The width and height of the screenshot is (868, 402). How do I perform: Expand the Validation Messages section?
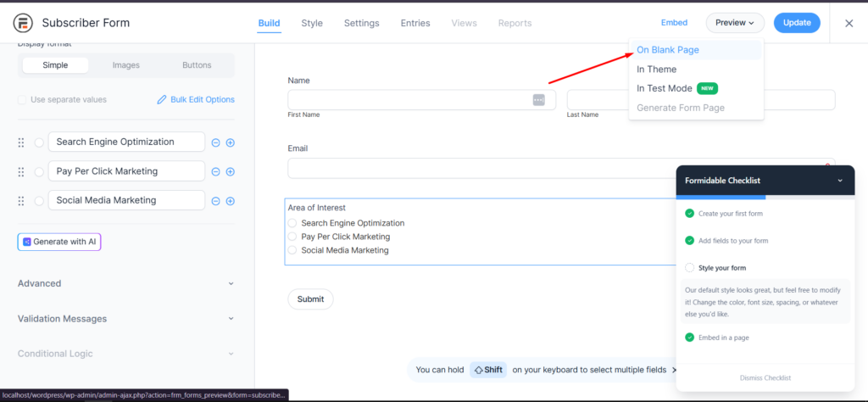(x=125, y=319)
